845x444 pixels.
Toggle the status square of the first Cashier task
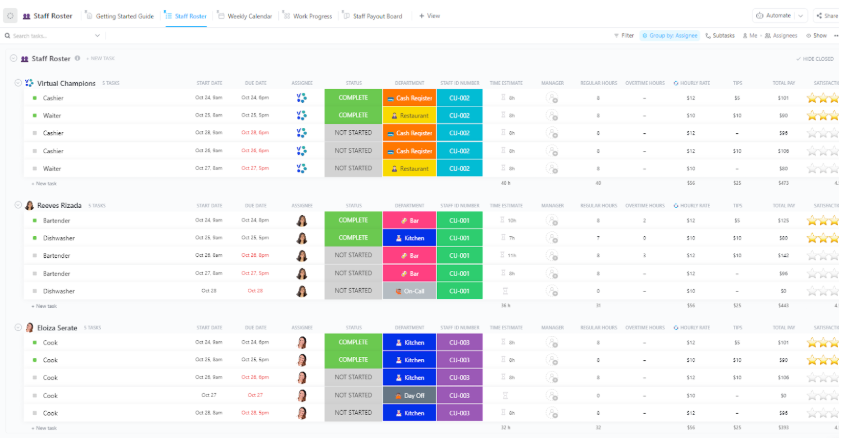[34, 98]
